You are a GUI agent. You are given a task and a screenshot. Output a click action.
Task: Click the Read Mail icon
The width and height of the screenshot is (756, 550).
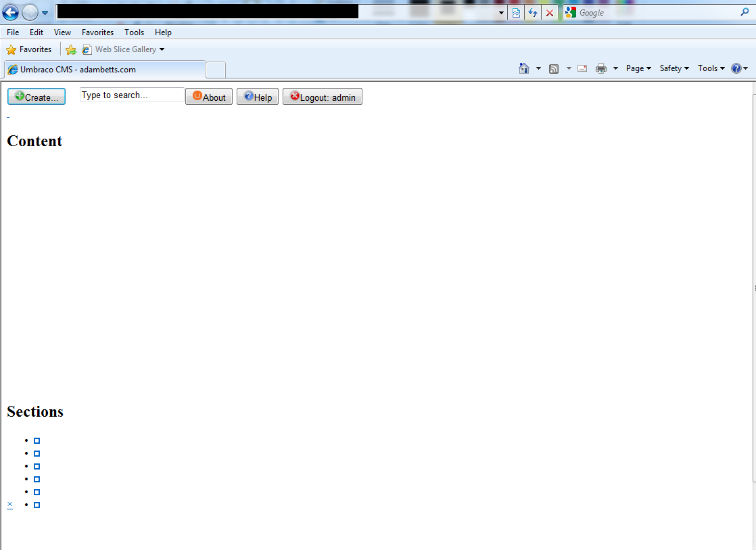582,68
